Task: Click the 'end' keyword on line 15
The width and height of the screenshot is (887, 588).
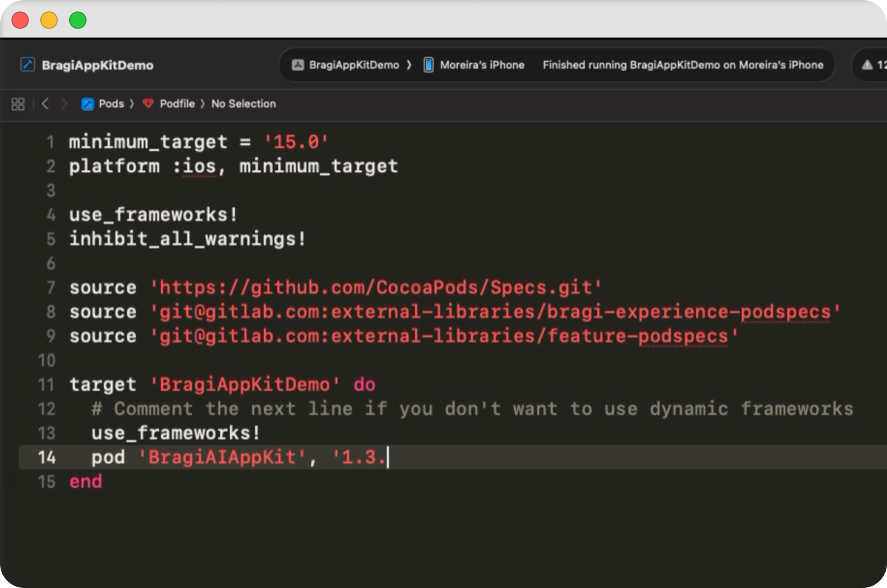Action: pyautogui.click(x=86, y=482)
